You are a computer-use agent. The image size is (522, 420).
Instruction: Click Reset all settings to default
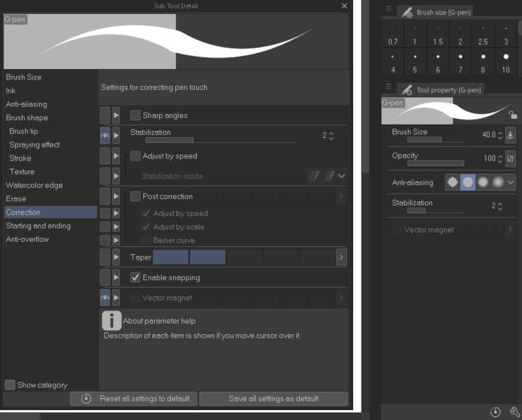point(134,398)
